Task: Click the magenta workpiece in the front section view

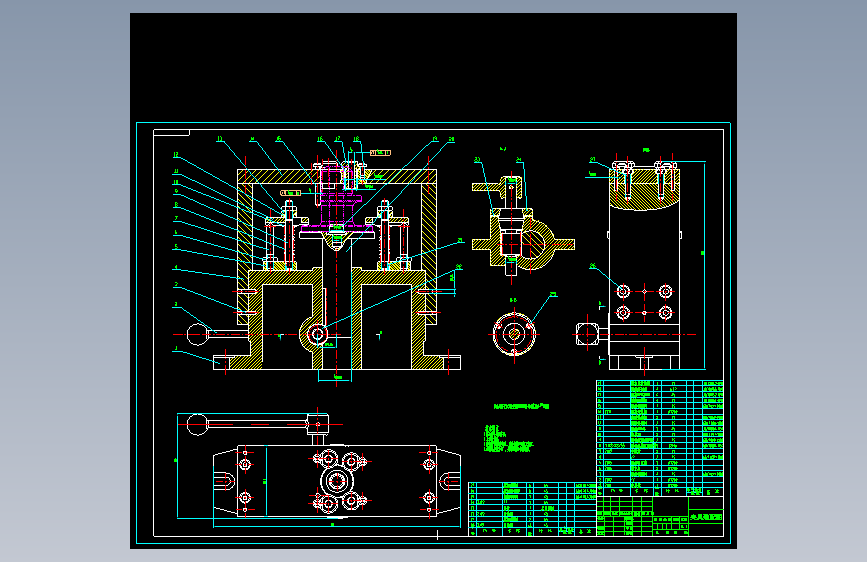Action: 336,200
